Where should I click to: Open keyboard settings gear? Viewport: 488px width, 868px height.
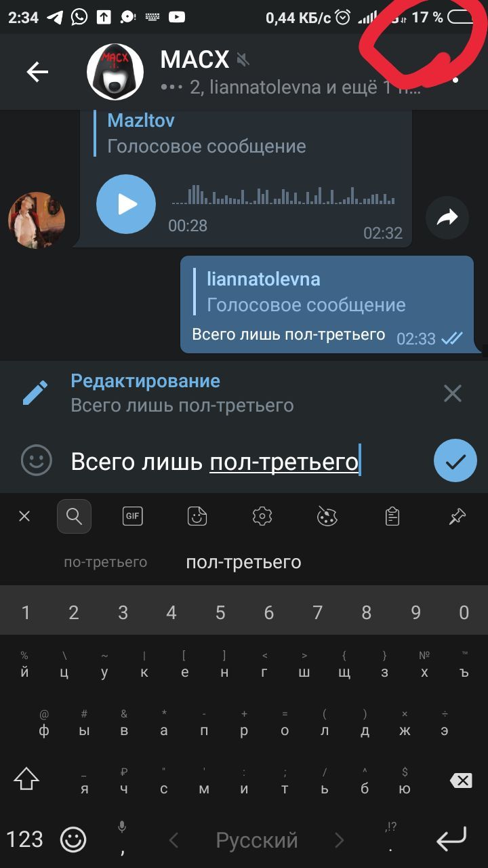click(262, 517)
